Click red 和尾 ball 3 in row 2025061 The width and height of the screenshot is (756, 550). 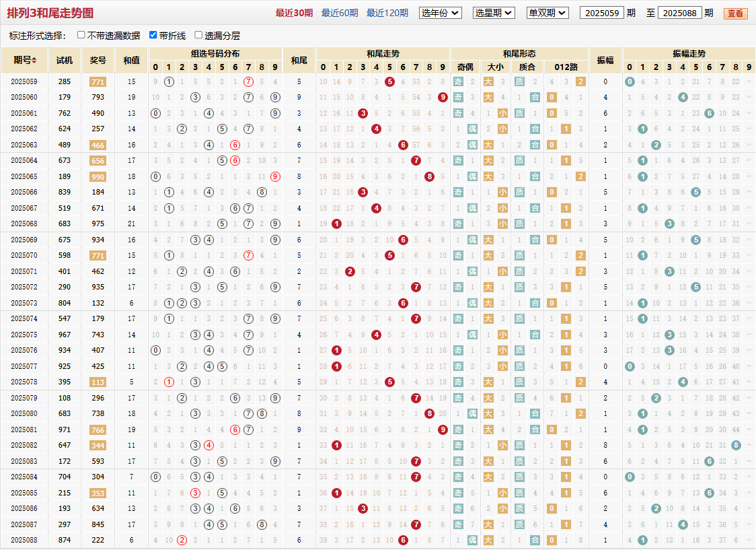[363, 113]
